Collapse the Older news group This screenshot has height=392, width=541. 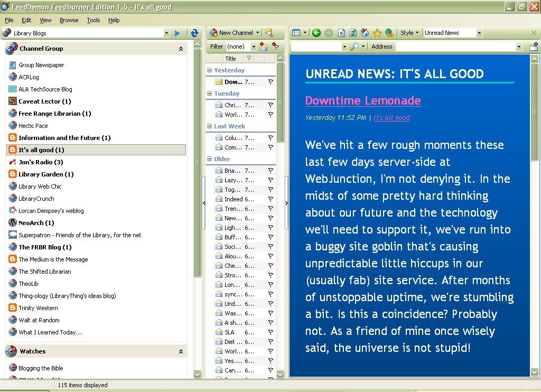click(x=209, y=158)
